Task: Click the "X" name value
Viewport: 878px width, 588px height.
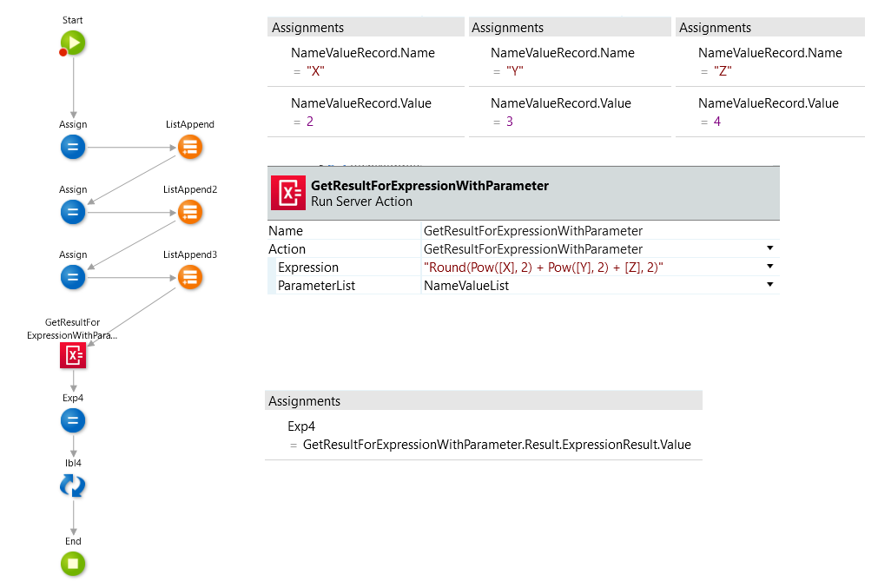Action: coord(316,71)
